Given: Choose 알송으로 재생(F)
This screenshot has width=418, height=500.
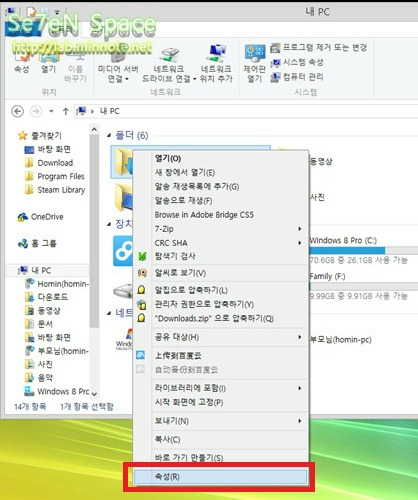Looking at the screenshot, I should pos(220,201).
